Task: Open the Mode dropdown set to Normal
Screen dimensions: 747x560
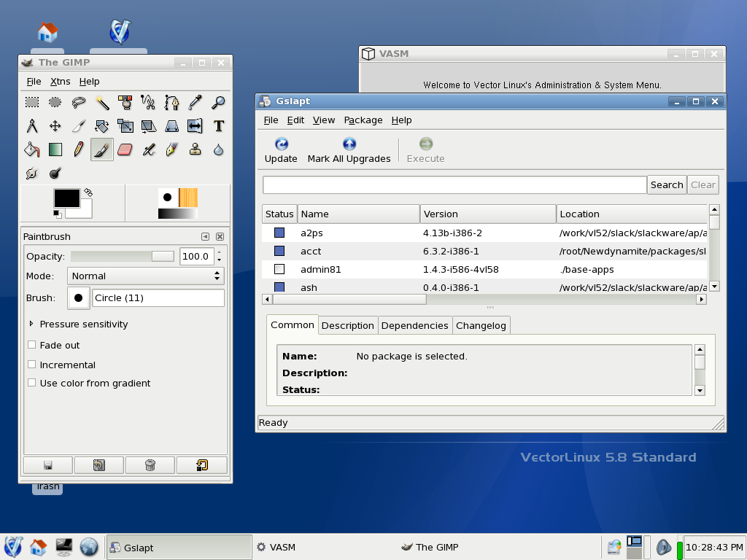Action: pos(145,276)
